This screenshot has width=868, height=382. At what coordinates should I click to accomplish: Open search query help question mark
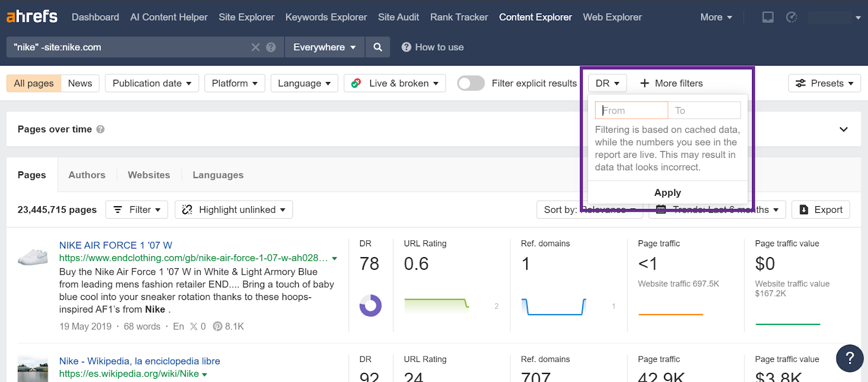(x=271, y=47)
